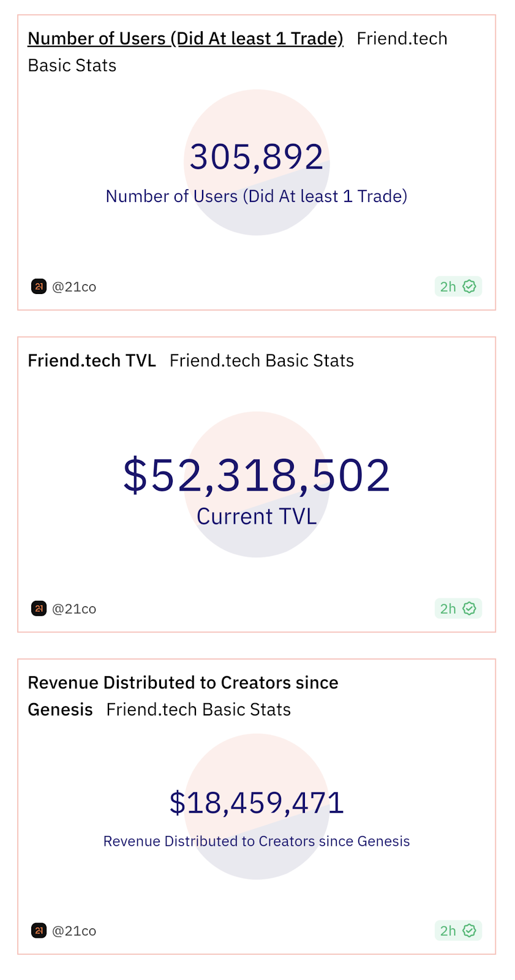Click the $52,318,502 Current TVL counter
The image size is (515, 980).
(x=257, y=475)
